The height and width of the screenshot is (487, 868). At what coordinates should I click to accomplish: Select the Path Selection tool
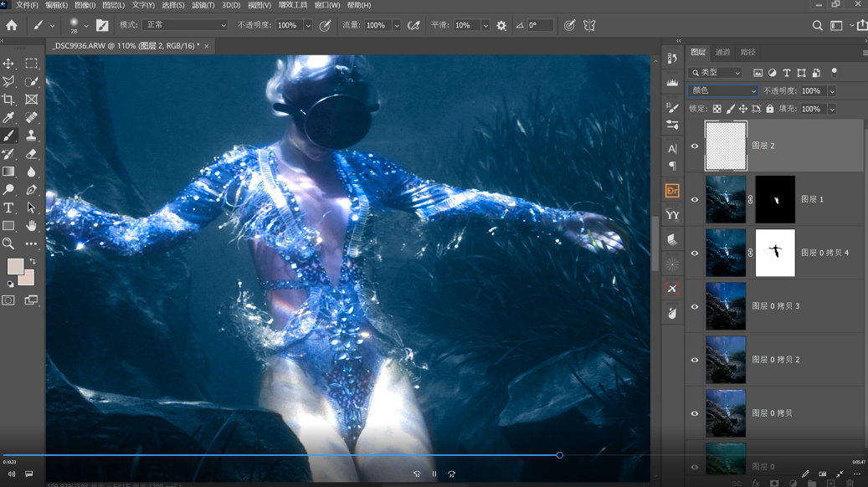coord(32,208)
